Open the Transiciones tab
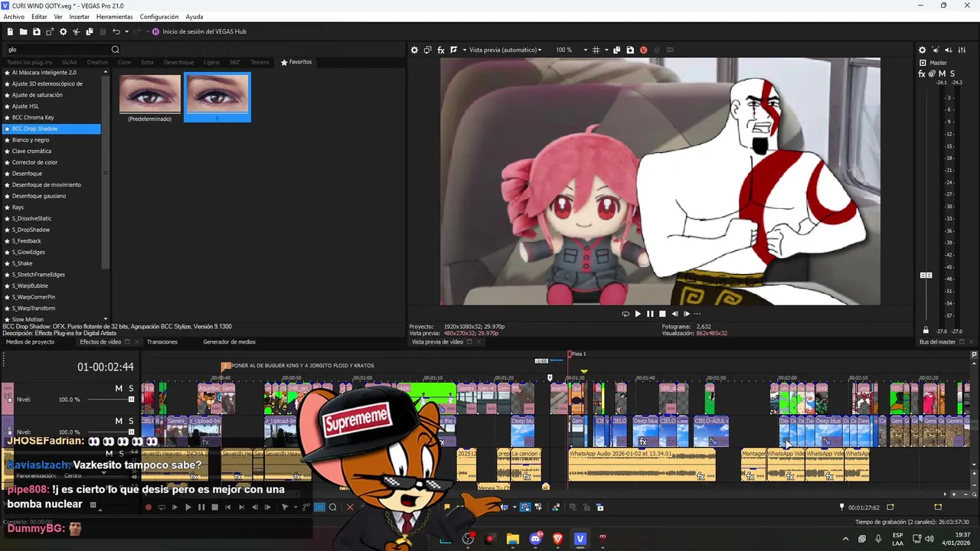This screenshot has height=551, width=980. 162,342
